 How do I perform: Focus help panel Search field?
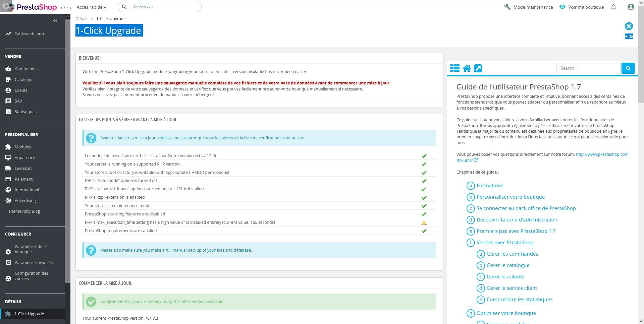point(588,68)
